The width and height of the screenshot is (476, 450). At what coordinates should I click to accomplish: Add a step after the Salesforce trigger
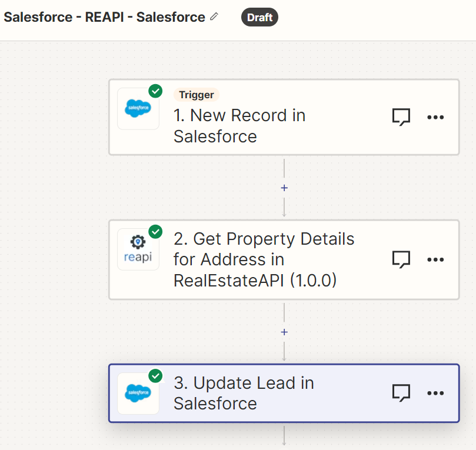(x=284, y=188)
